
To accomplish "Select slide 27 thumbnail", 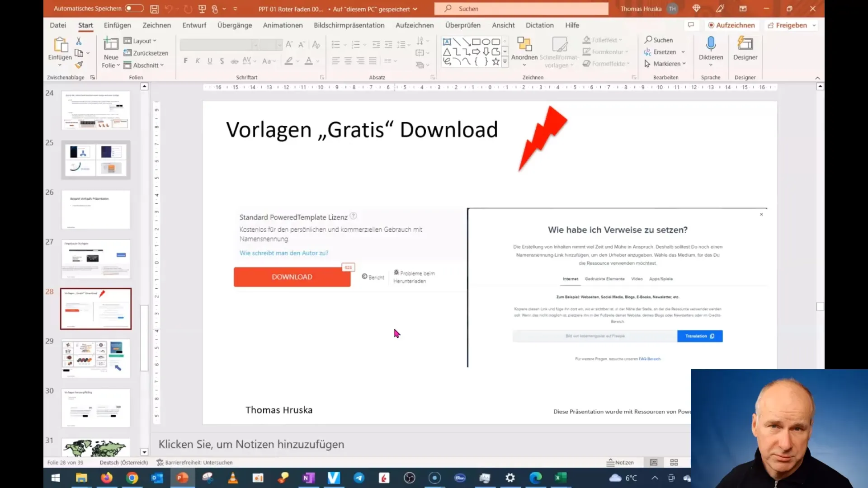I will pos(96,259).
